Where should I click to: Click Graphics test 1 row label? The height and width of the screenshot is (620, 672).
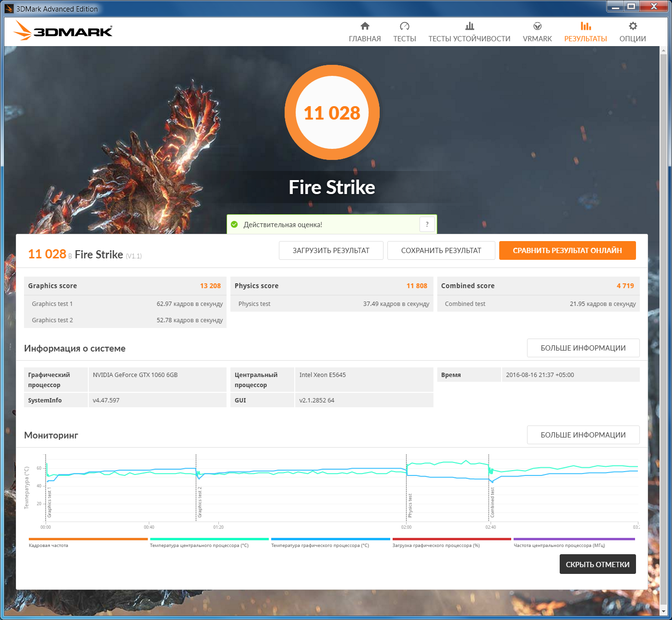tap(52, 304)
